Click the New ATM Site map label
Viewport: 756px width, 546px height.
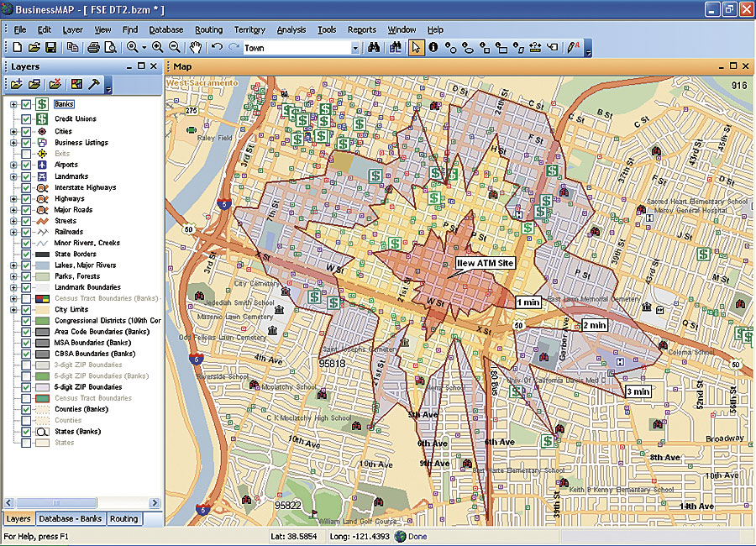(484, 263)
